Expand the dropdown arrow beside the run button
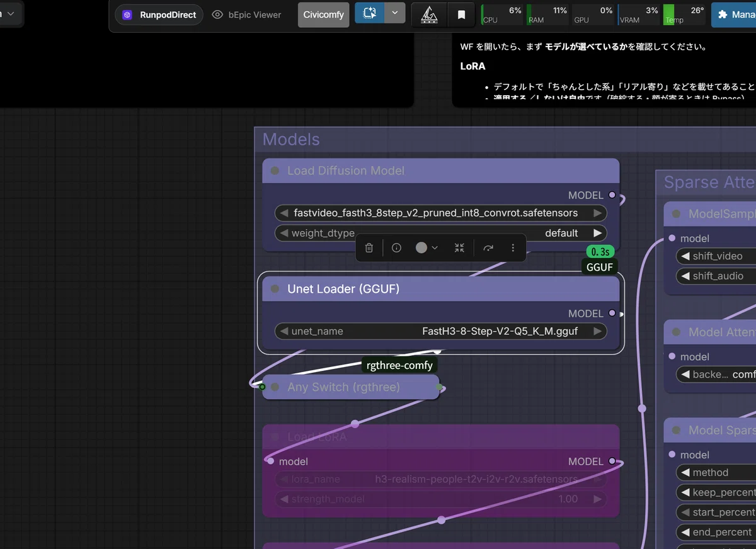Viewport: 756px width, 549px height. pos(395,13)
